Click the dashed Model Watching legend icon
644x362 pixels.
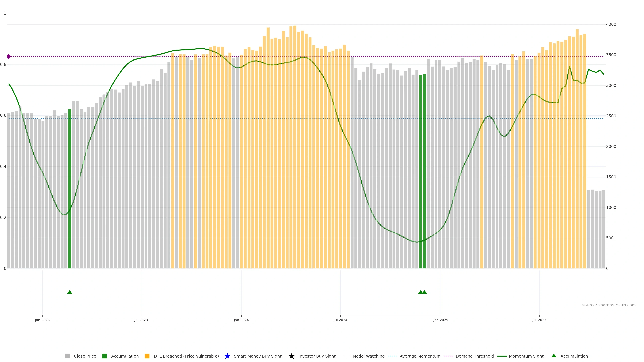345,356
